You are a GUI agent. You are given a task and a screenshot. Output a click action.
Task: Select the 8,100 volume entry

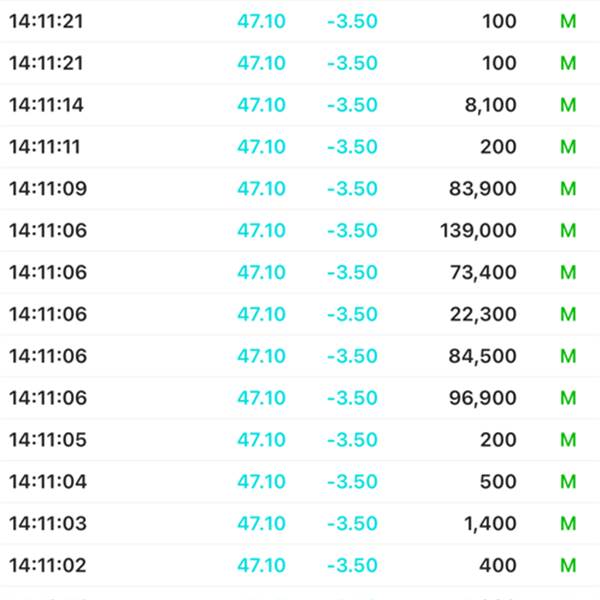[x=490, y=105]
